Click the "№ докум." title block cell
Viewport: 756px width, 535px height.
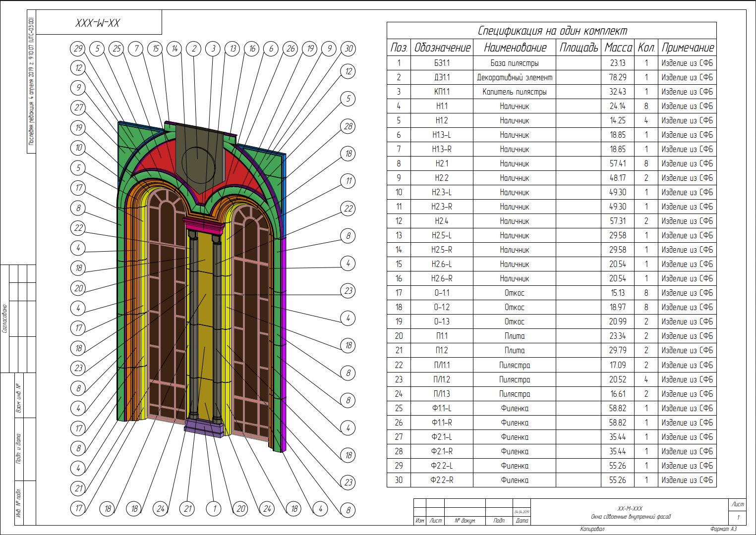point(465,521)
